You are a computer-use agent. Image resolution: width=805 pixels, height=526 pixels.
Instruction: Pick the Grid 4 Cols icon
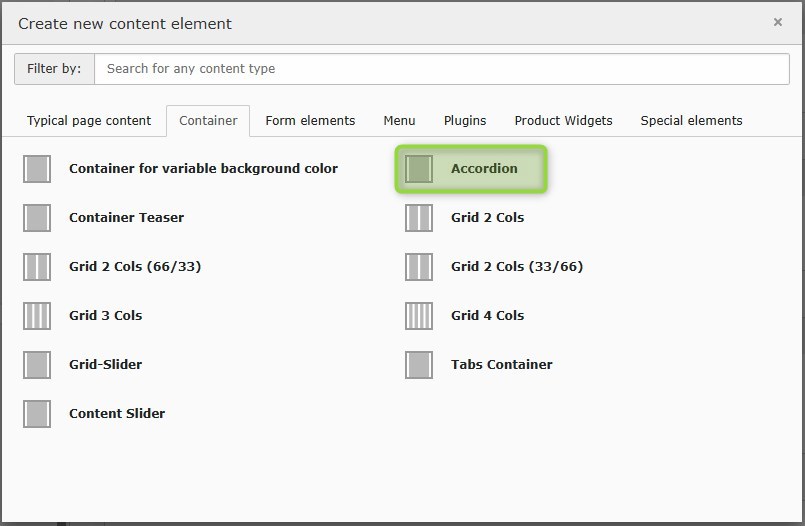[419, 316]
